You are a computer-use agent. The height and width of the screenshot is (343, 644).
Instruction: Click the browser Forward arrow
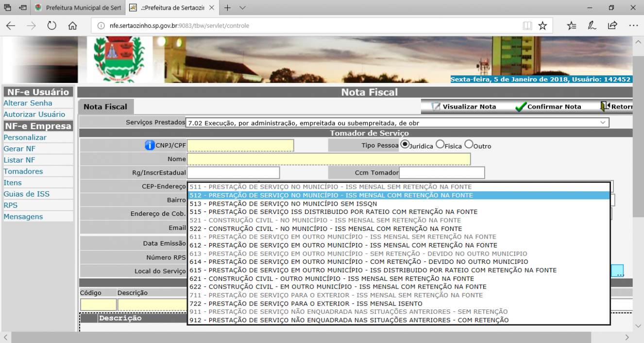[x=31, y=26]
